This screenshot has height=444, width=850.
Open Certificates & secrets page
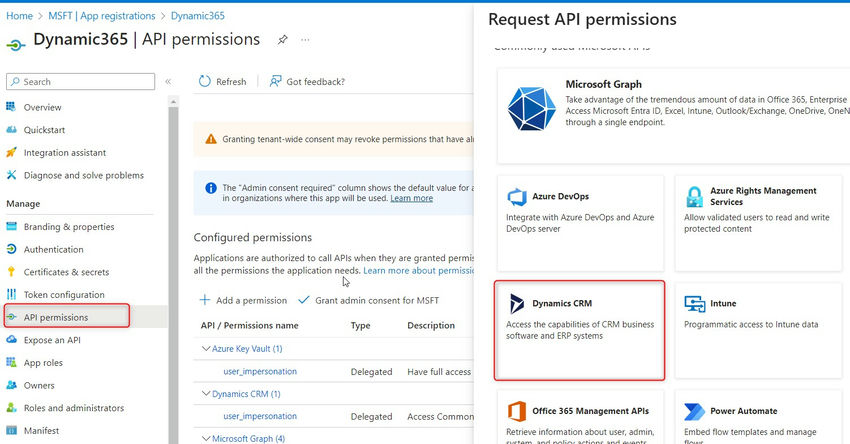click(x=66, y=272)
